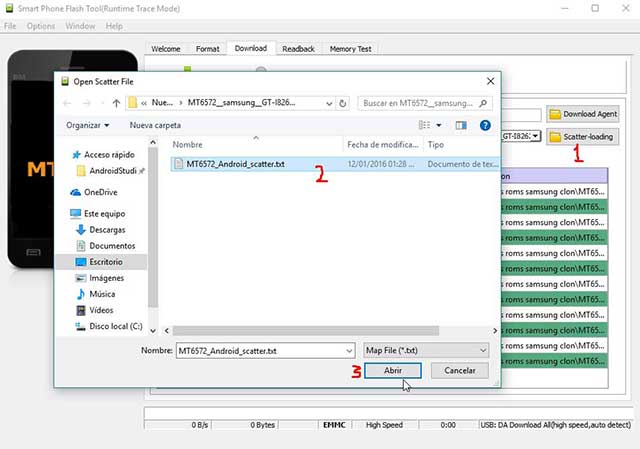640x449 pixels.
Task: Click folder icon in address bar
Action: 132,103
